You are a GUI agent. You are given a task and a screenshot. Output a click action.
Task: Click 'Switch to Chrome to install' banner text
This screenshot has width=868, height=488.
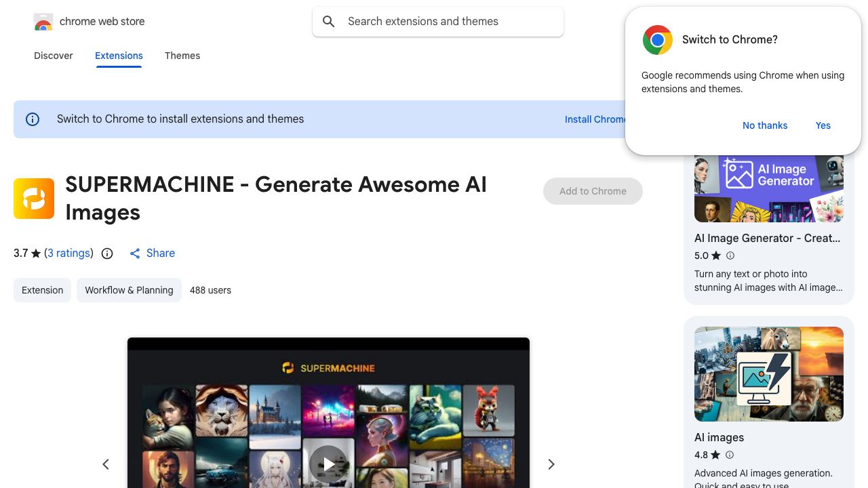[x=180, y=119]
